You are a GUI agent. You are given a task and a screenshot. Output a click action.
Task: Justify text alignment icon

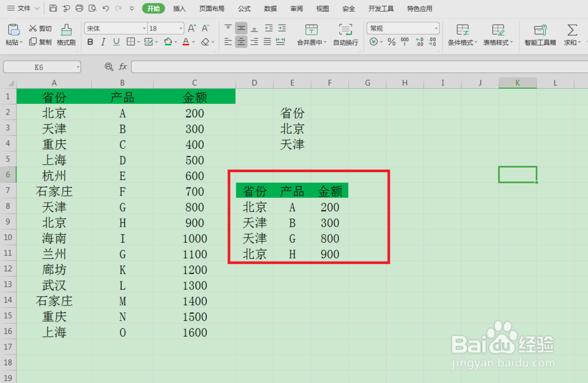pos(268,42)
